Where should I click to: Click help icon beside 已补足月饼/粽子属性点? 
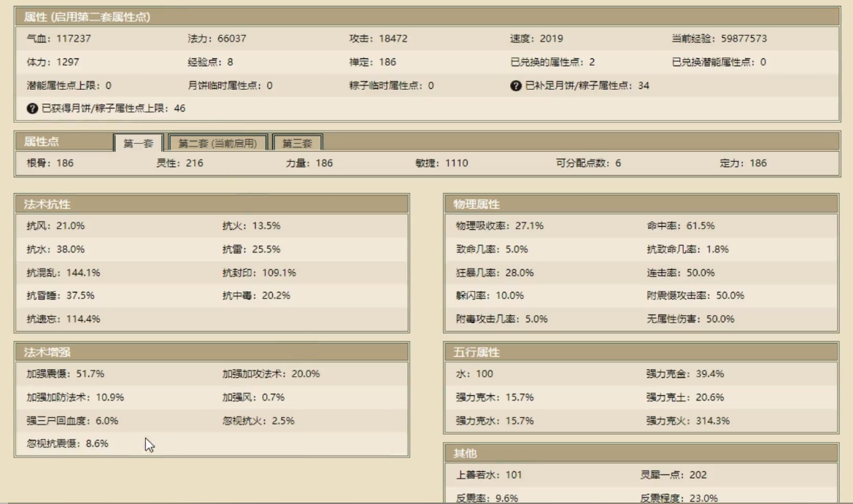pos(515,85)
